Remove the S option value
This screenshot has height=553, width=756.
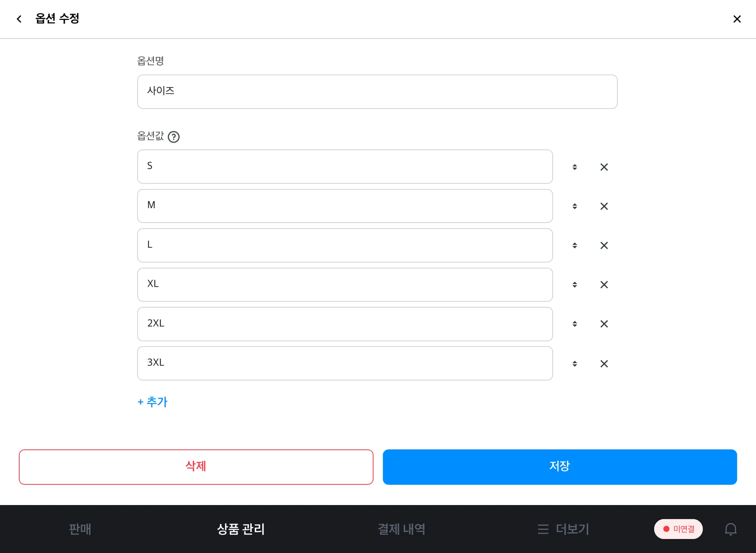(x=604, y=167)
